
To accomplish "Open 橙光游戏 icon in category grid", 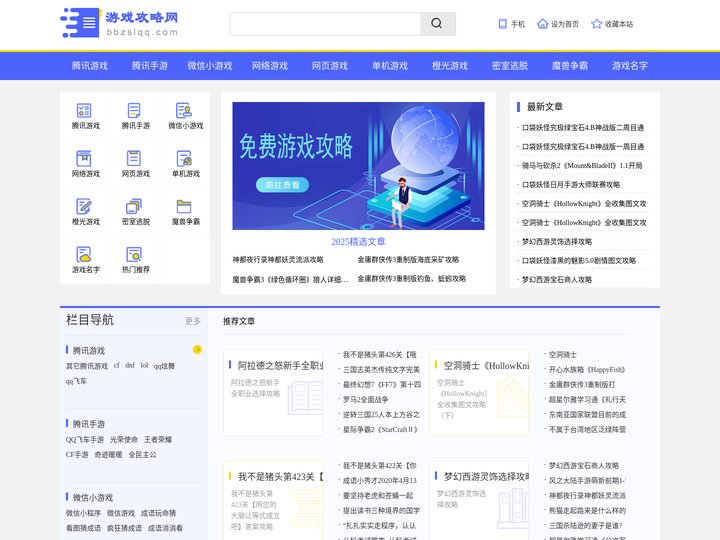I will (84, 206).
